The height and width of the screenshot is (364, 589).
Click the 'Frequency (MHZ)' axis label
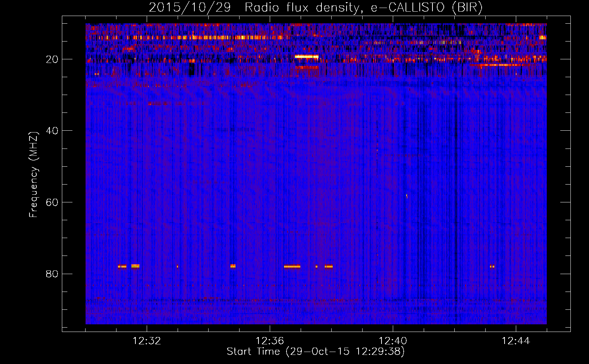[33, 175]
